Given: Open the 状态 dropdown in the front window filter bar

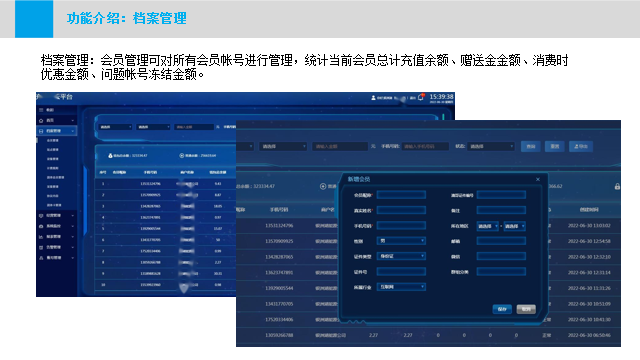Looking at the screenshot, I should click(x=491, y=146).
